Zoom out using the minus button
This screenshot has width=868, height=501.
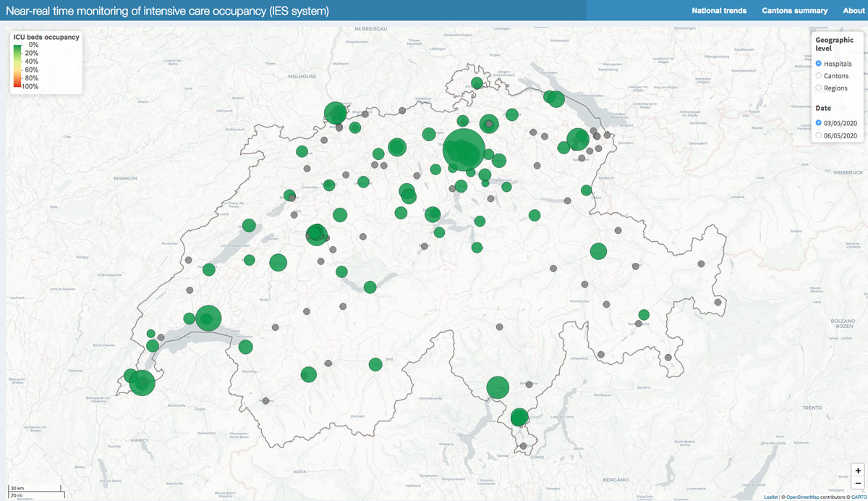coord(857,483)
